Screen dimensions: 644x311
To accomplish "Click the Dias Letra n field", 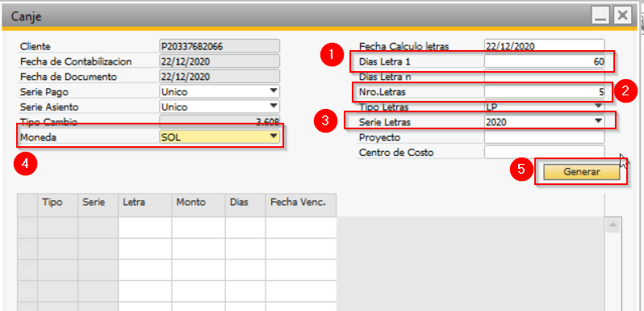I will [x=544, y=77].
